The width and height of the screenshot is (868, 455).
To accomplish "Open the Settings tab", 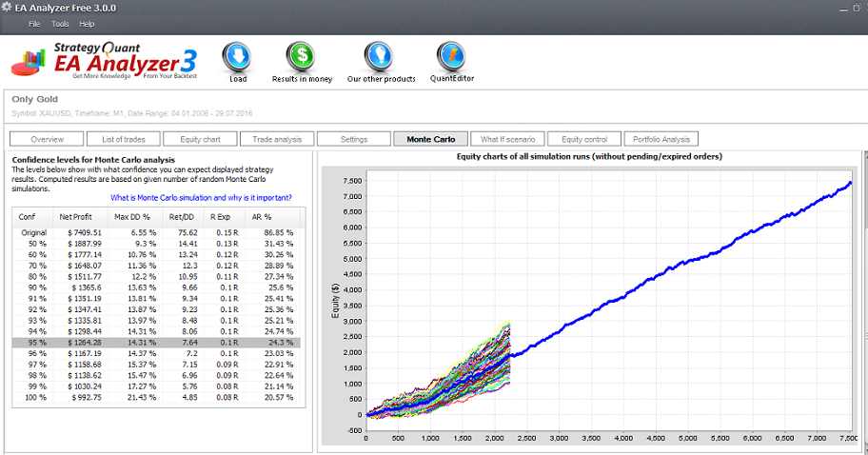I will (354, 139).
